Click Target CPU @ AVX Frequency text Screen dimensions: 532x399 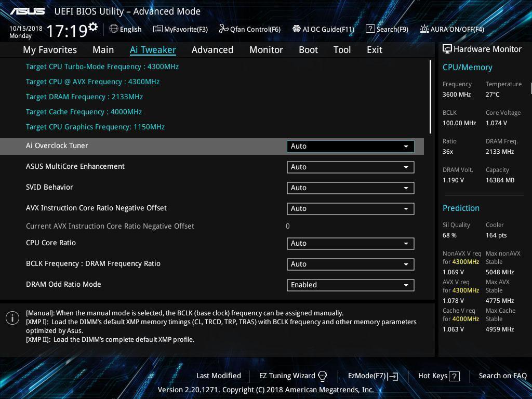click(92, 82)
